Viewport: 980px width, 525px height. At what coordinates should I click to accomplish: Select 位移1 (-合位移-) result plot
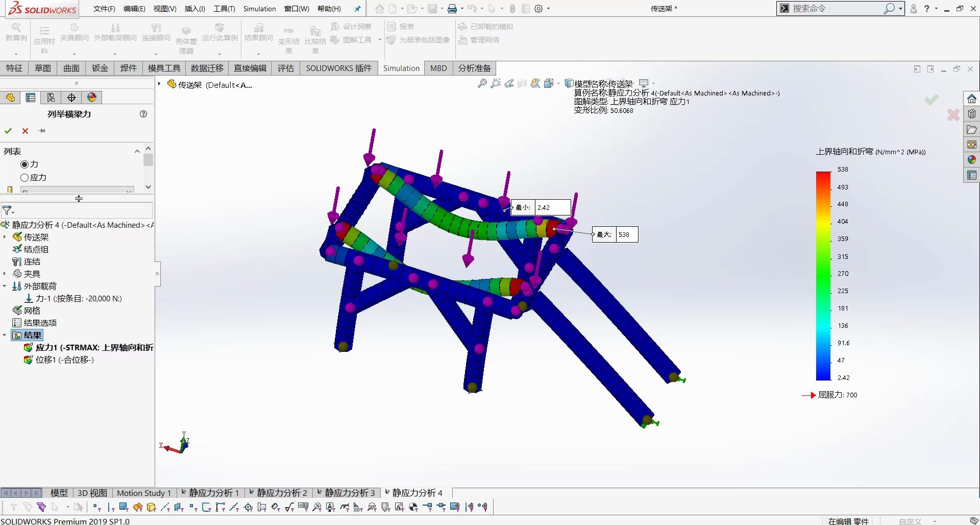pyautogui.click(x=59, y=360)
